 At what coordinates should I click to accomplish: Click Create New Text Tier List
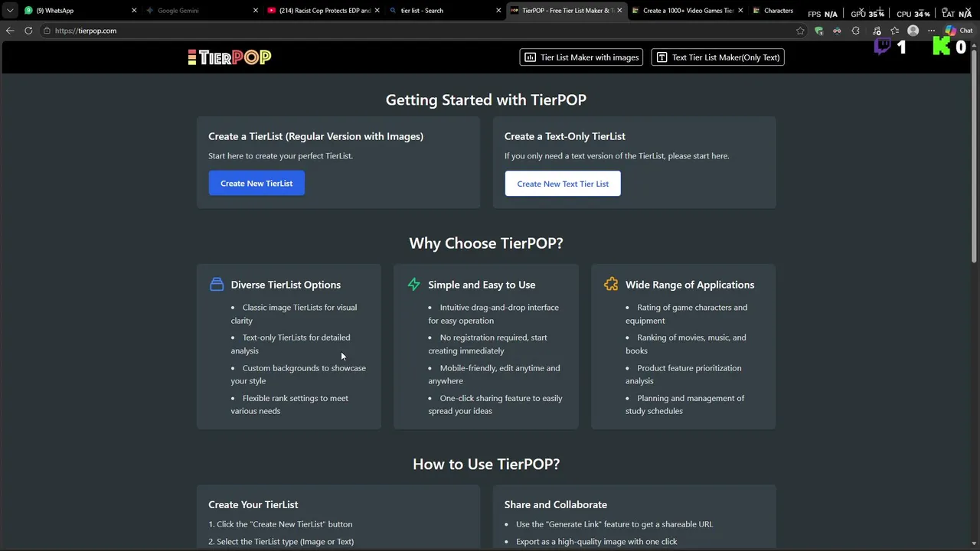point(563,184)
